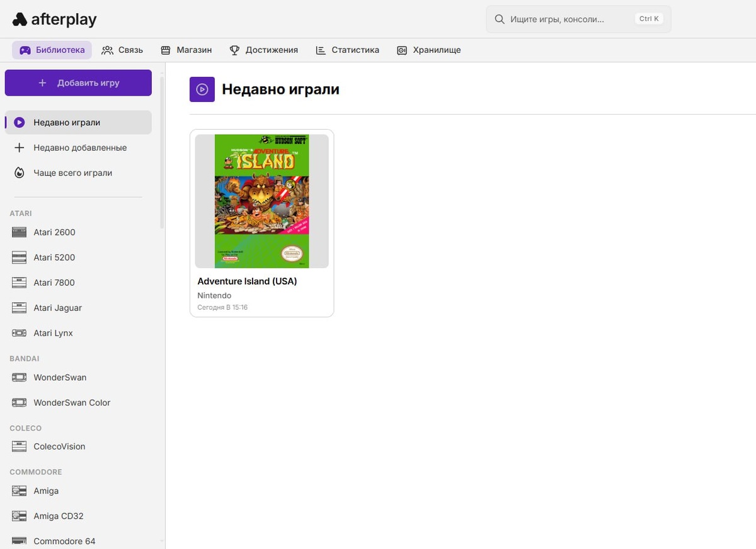The image size is (756, 549).
Task: Click the play circle icon beside Недавно играли in the sidebar
Action: tap(20, 123)
